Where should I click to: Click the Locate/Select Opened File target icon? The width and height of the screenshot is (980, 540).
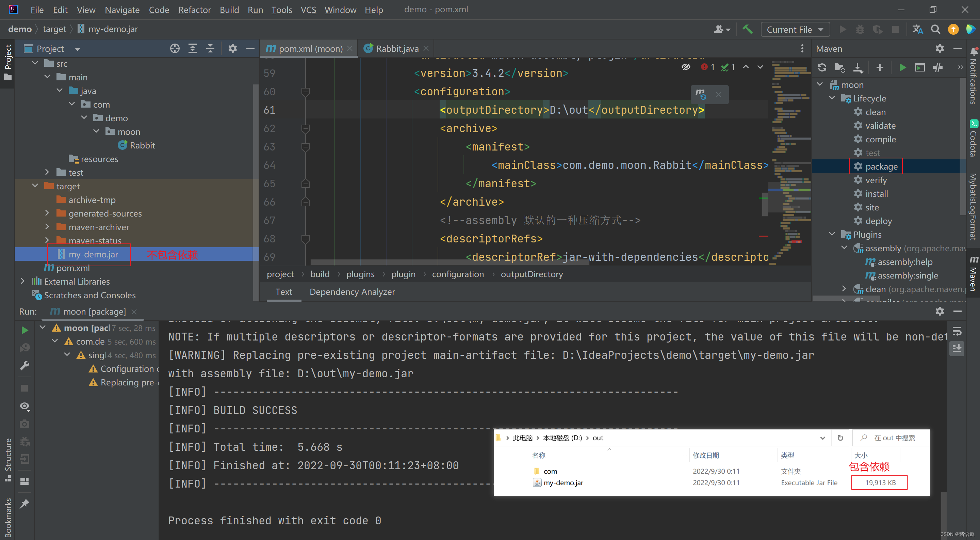(x=175, y=49)
